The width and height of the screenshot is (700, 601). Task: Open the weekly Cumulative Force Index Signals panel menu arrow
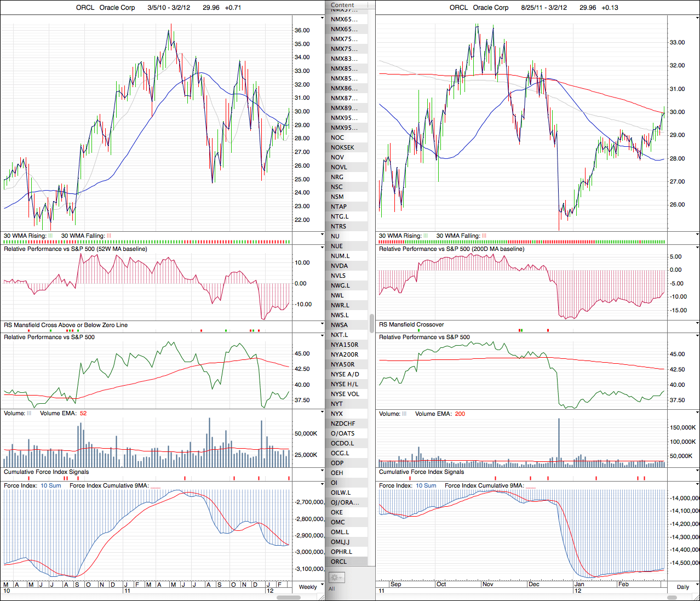coord(322,471)
